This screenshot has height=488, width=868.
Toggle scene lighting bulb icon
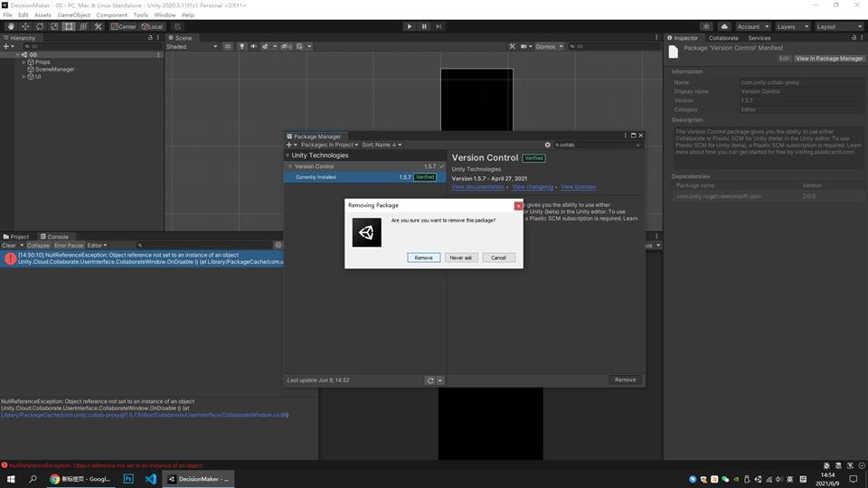tap(242, 46)
